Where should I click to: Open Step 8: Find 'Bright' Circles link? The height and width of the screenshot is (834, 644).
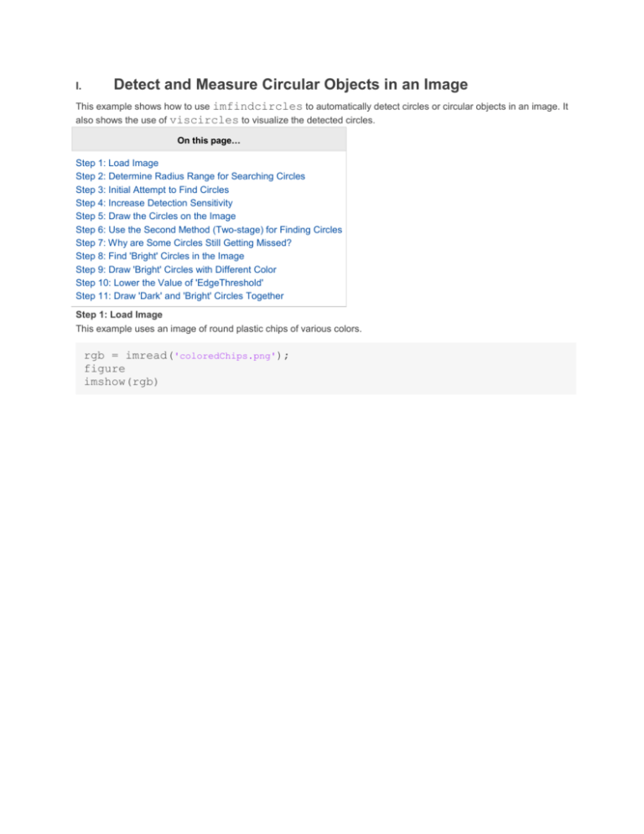pos(160,256)
